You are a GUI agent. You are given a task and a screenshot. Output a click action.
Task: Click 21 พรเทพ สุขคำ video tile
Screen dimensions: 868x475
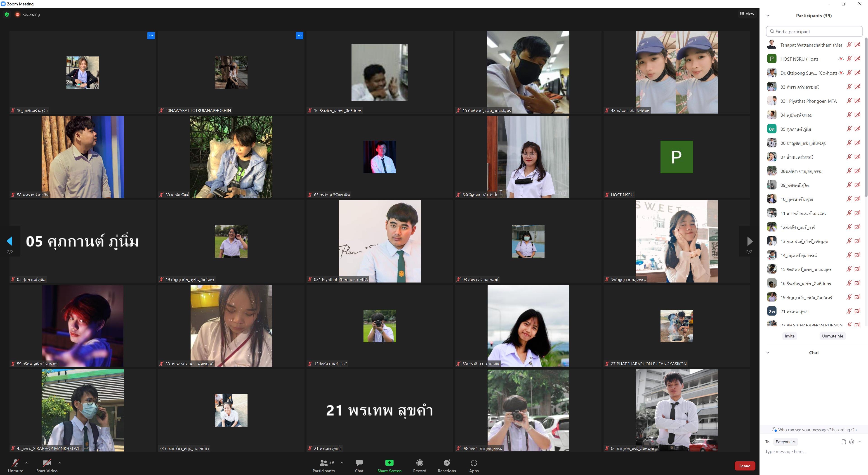380,410
